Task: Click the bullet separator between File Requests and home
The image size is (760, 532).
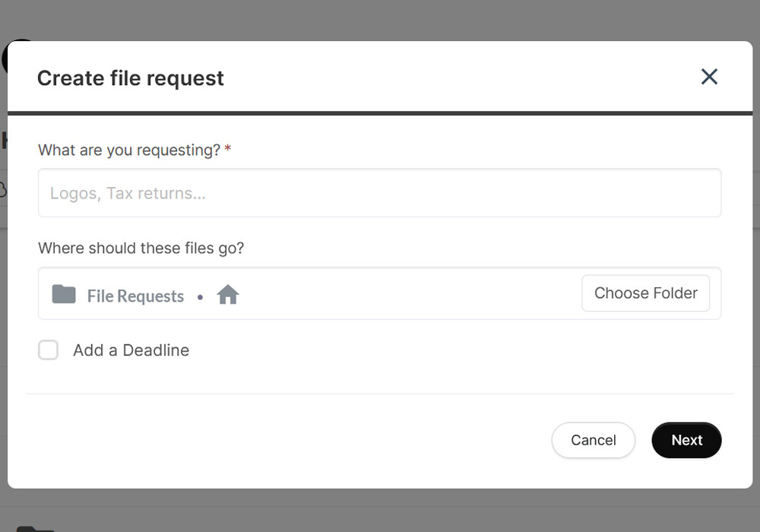Action: pos(200,297)
